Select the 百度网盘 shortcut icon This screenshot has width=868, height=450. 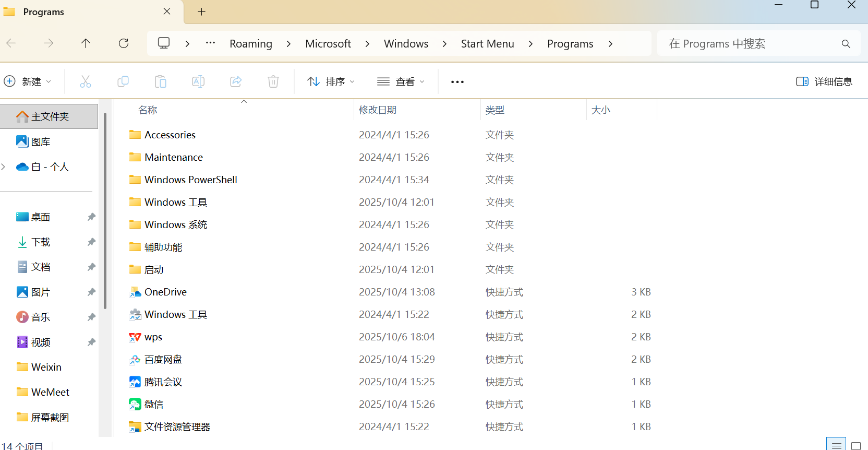click(135, 360)
